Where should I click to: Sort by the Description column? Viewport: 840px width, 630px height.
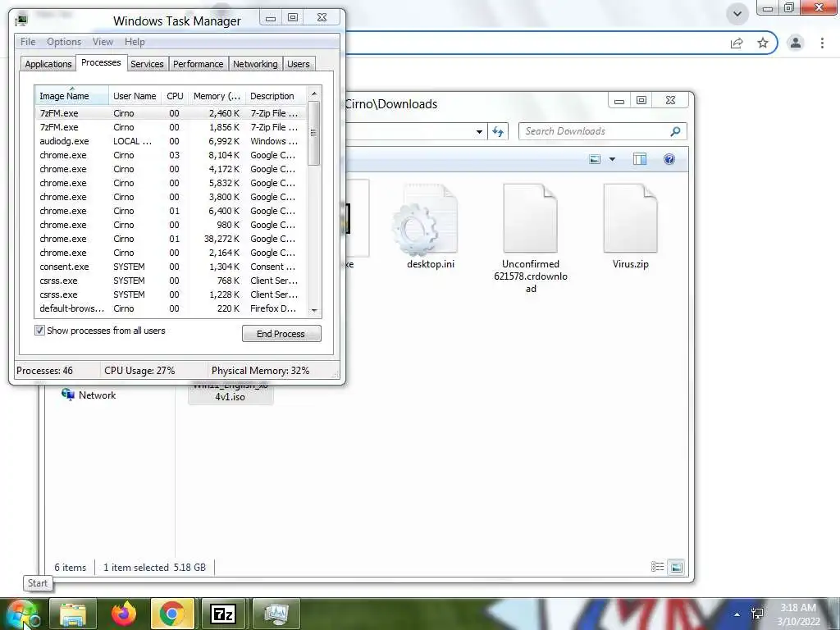[x=276, y=96]
